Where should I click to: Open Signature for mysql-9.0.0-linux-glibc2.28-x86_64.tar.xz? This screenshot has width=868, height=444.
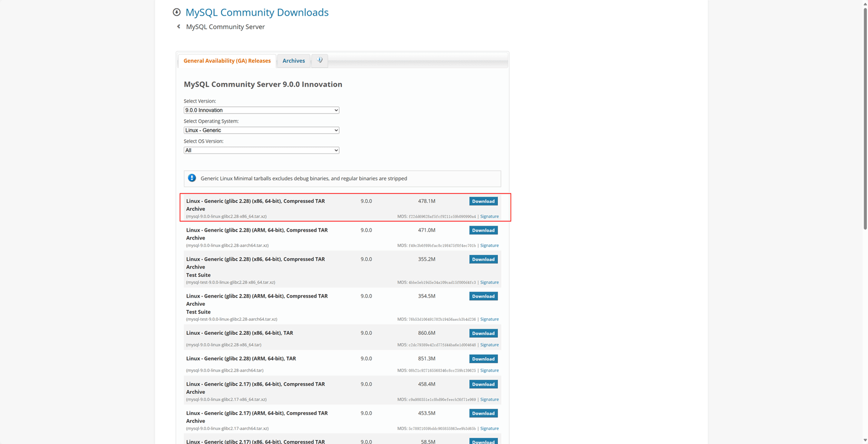pyautogui.click(x=489, y=216)
